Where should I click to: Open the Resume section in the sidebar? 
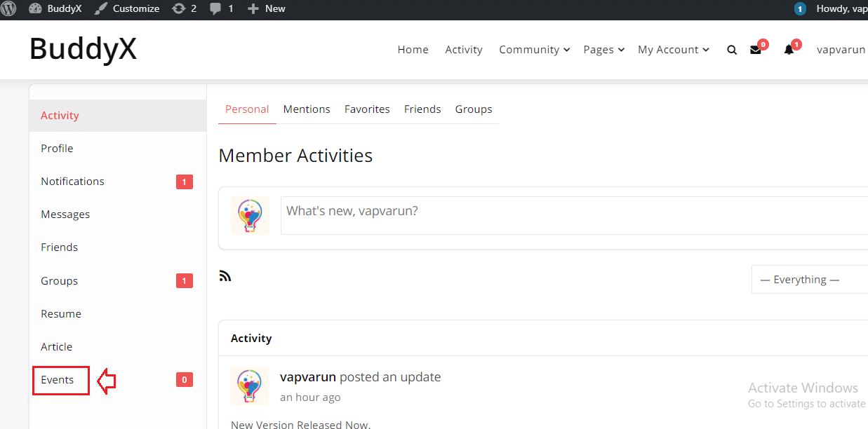60,313
